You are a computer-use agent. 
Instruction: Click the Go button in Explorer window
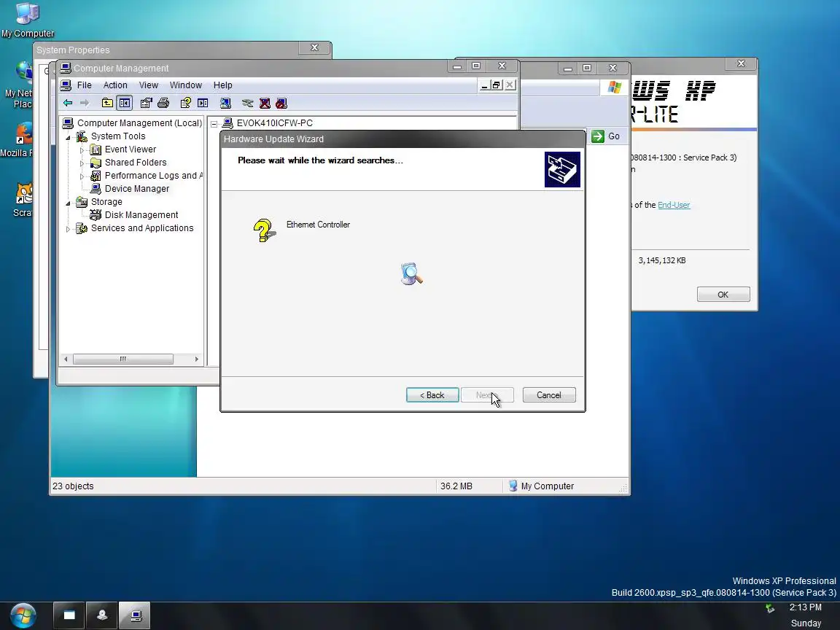[x=606, y=136]
